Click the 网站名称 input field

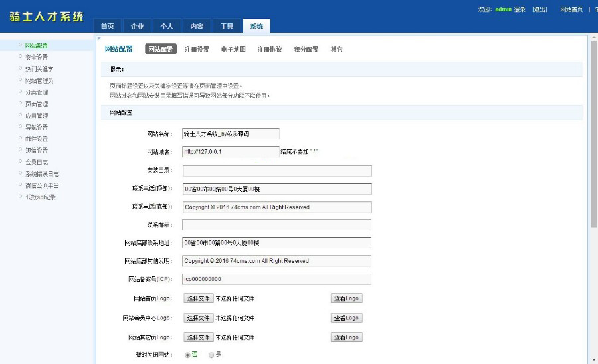coord(231,134)
